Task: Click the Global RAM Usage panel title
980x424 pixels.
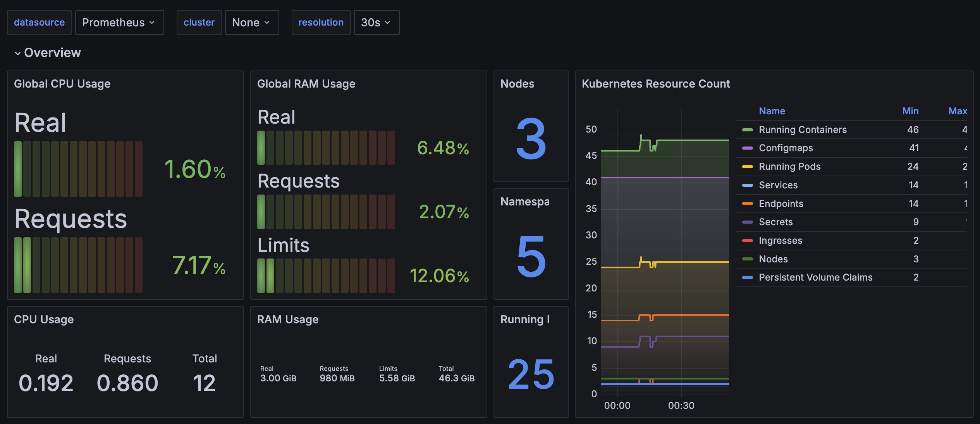Action: click(x=306, y=84)
